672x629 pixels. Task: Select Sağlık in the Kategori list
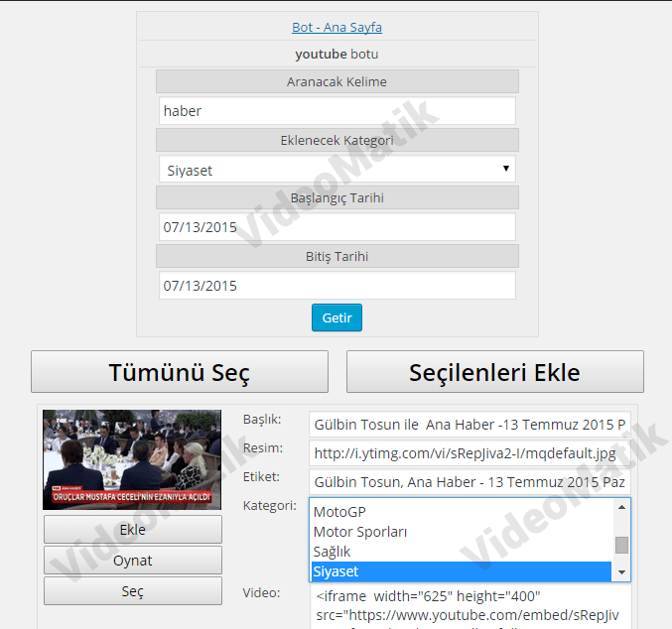tap(462, 552)
